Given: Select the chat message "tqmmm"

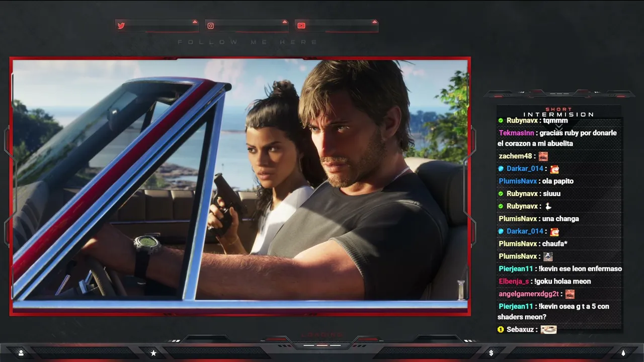Looking at the screenshot, I should point(555,121).
